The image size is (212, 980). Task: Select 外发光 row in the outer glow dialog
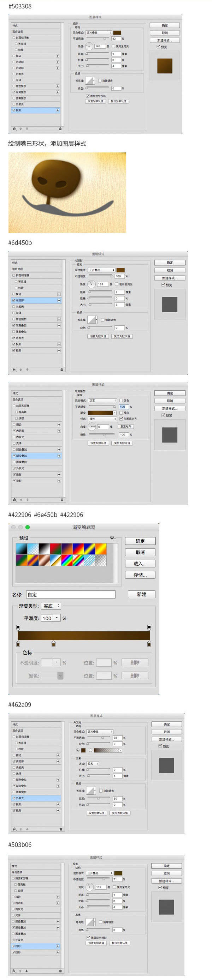[36, 798]
